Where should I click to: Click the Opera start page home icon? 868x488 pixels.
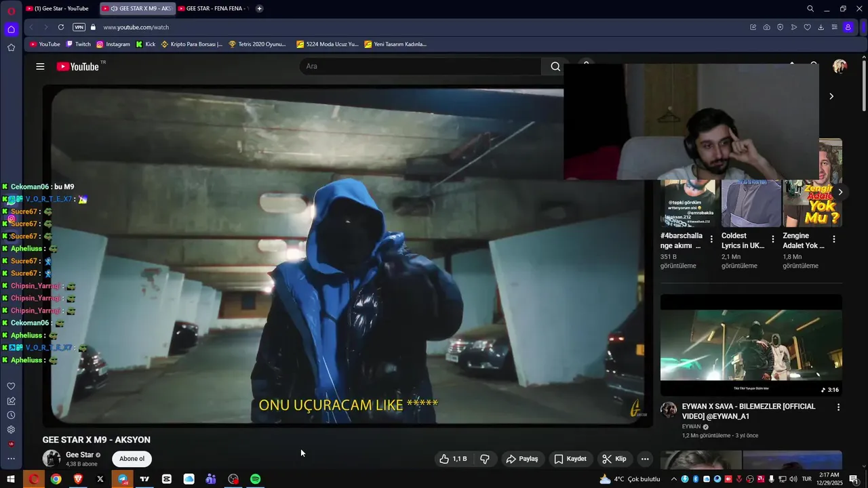[x=11, y=29]
